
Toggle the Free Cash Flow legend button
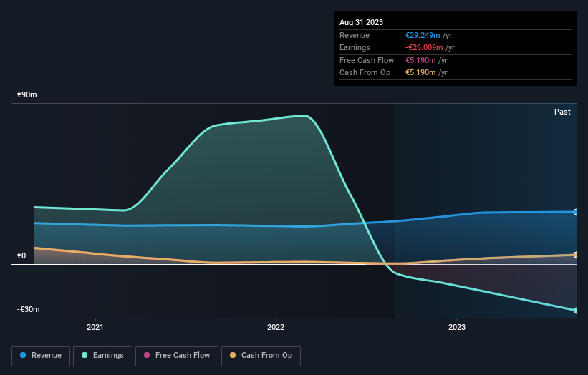coord(177,356)
